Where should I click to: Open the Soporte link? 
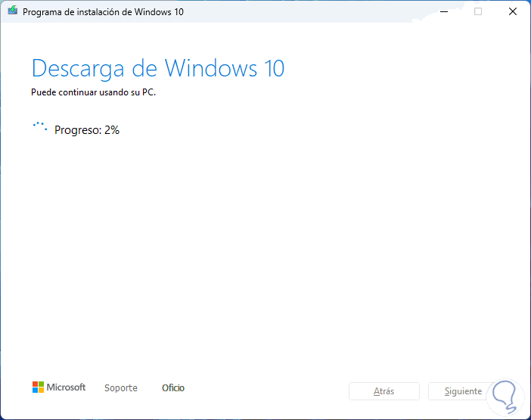point(121,387)
